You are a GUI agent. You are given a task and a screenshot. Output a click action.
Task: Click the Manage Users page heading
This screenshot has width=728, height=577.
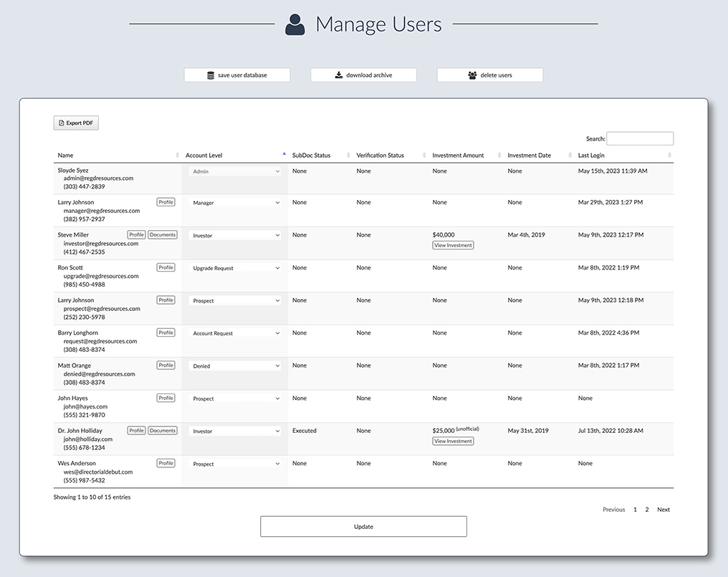coord(378,24)
